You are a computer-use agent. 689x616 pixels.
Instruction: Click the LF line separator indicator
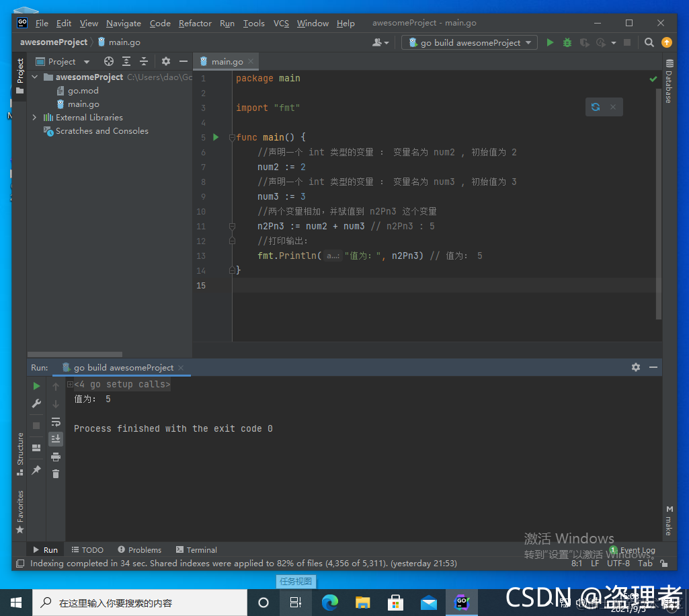(595, 564)
